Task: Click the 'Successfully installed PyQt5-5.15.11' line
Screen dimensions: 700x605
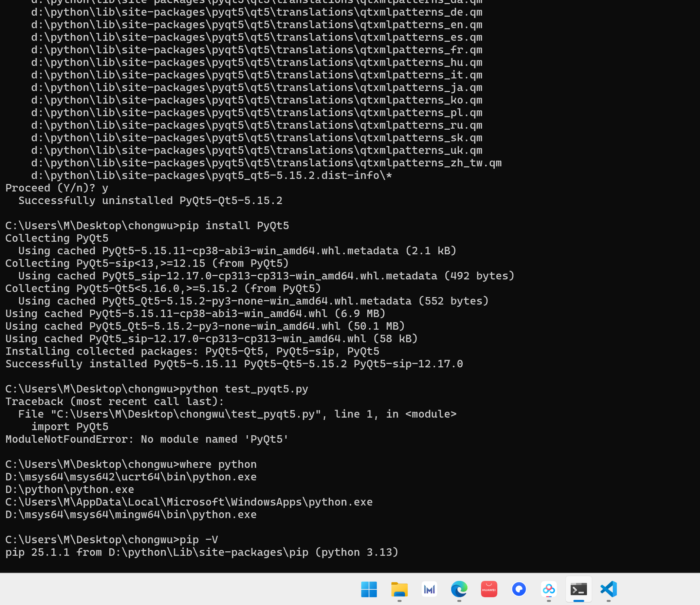Action: 234,364
